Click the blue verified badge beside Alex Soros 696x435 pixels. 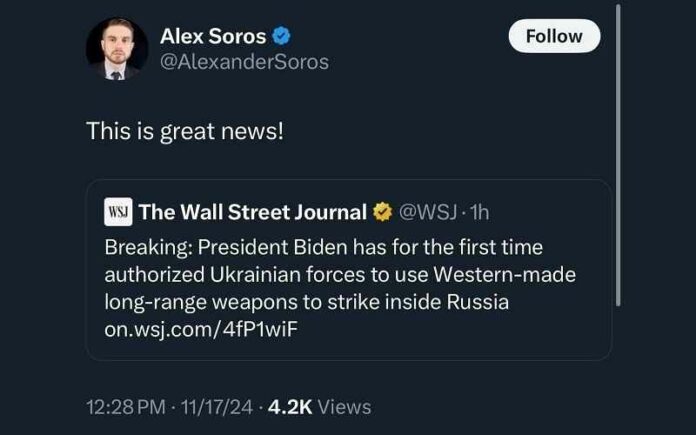click(x=281, y=36)
